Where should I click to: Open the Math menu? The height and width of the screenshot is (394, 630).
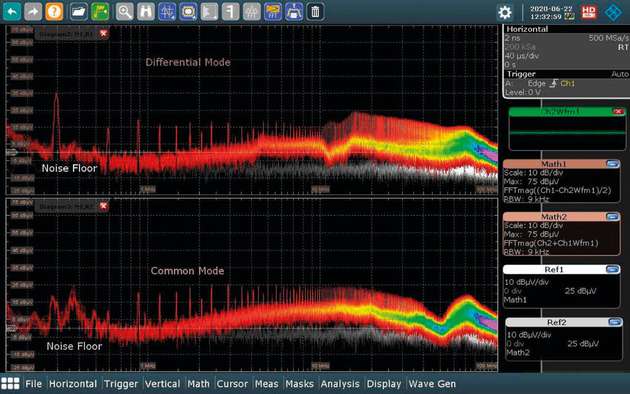198,384
